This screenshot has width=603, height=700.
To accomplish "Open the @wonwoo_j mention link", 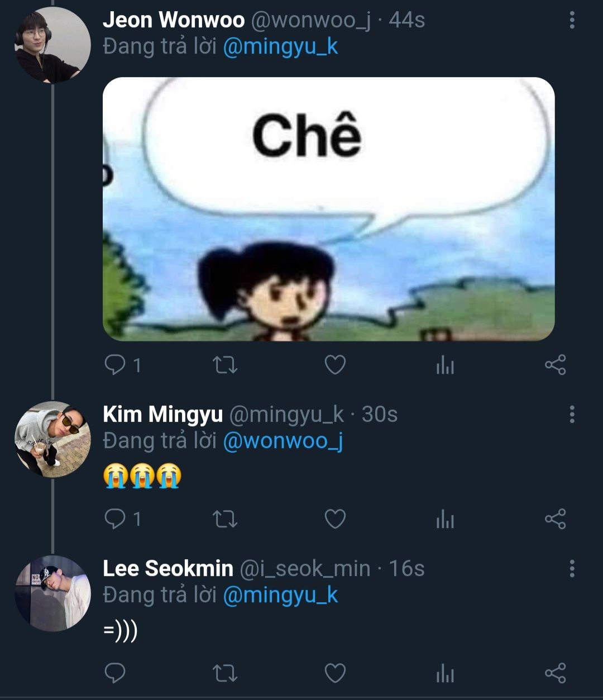I will tap(283, 441).
